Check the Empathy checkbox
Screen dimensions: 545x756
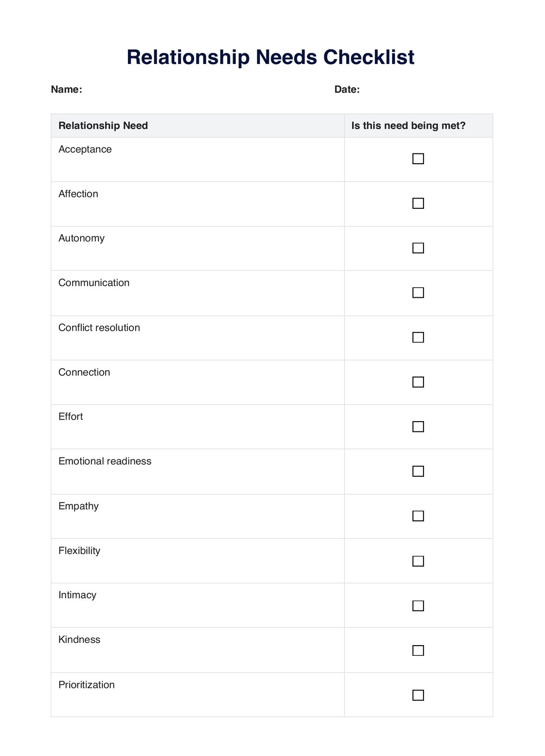[418, 516]
